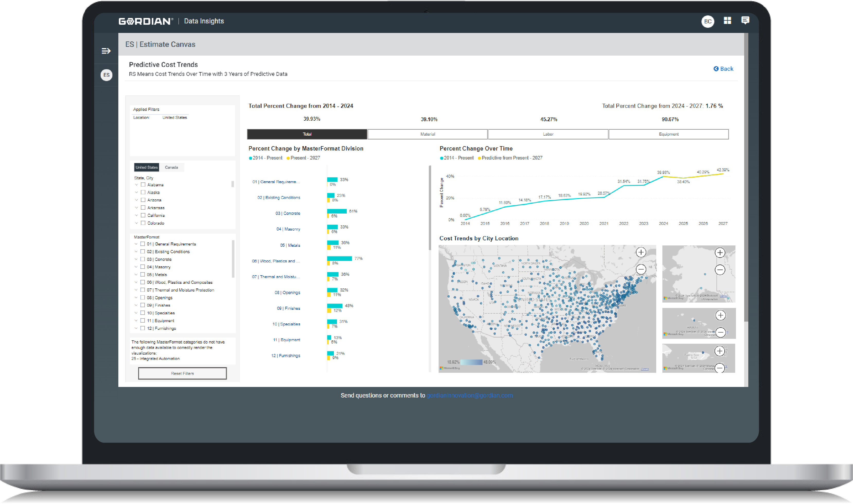Check the California state checkbox
This screenshot has height=504, width=853.
pos(143,215)
